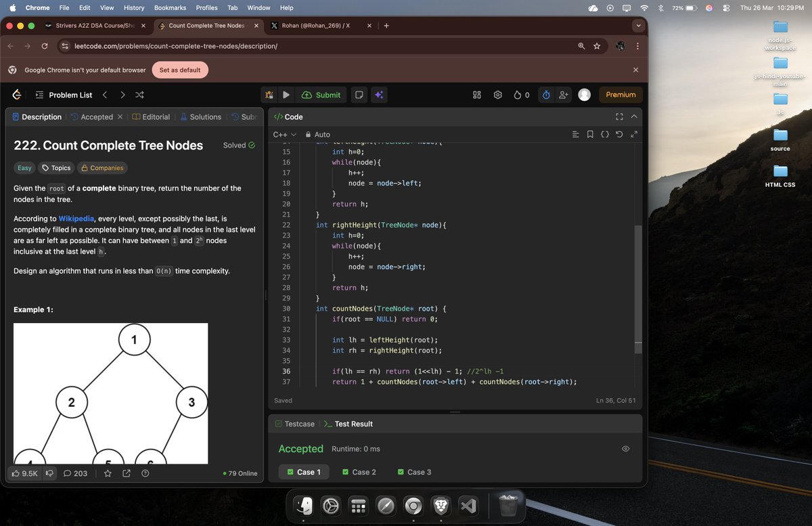Image resolution: width=812 pixels, height=526 pixels.
Task: Click the share arrow icon
Action: coord(127,473)
